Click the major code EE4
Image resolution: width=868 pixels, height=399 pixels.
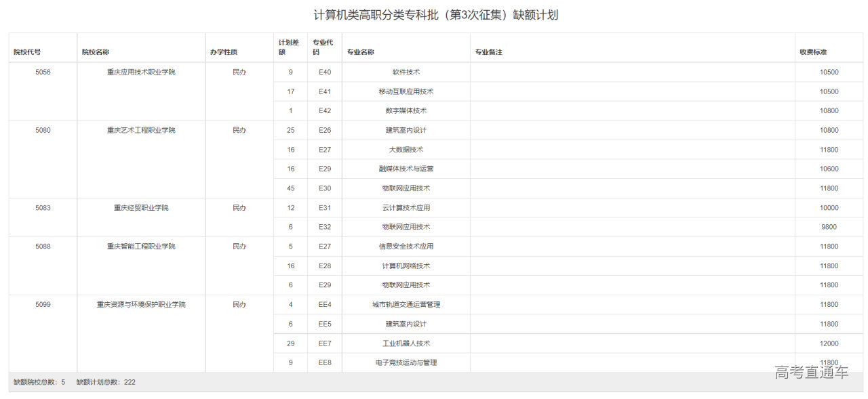pos(324,305)
